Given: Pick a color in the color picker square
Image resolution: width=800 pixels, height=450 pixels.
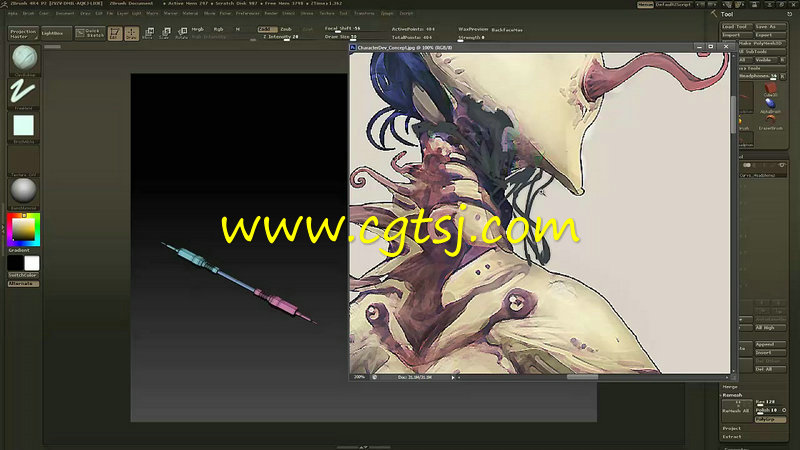Looking at the screenshot, I should (22, 230).
